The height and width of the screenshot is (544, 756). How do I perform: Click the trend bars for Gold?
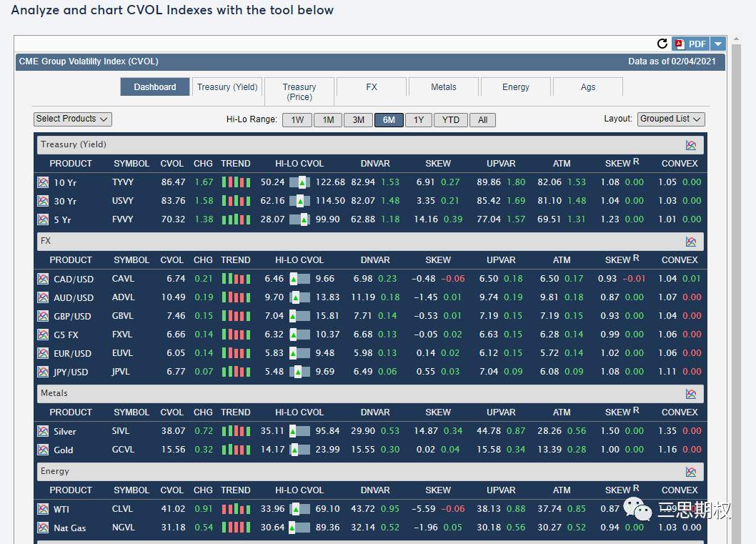click(x=237, y=450)
